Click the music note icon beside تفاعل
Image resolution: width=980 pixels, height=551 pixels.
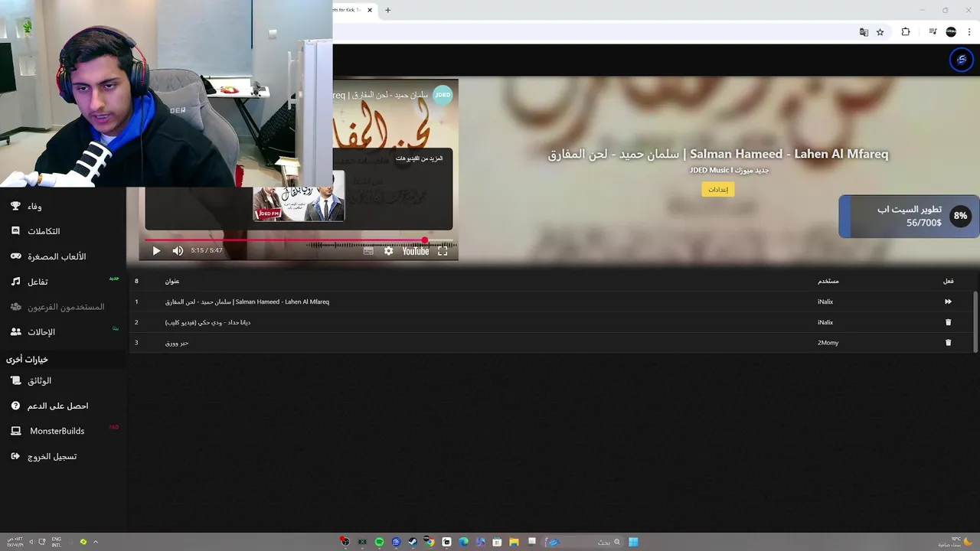point(15,282)
